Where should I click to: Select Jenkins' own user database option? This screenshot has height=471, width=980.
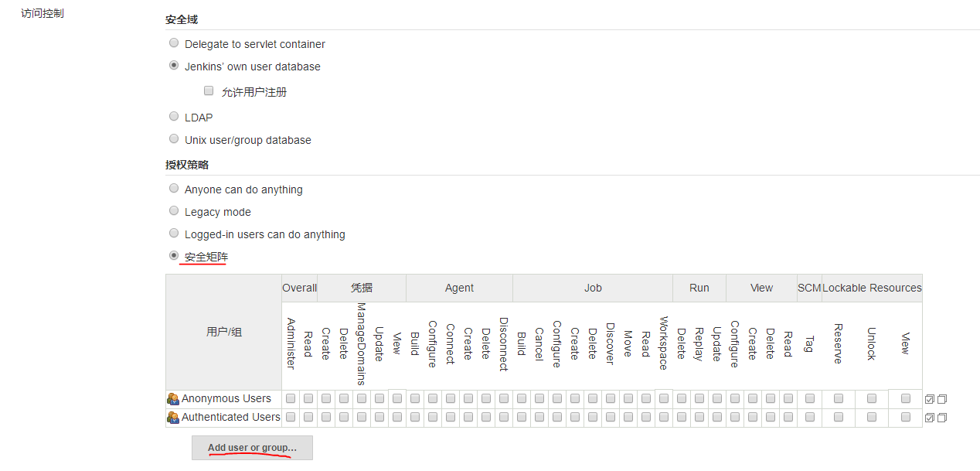click(174, 66)
